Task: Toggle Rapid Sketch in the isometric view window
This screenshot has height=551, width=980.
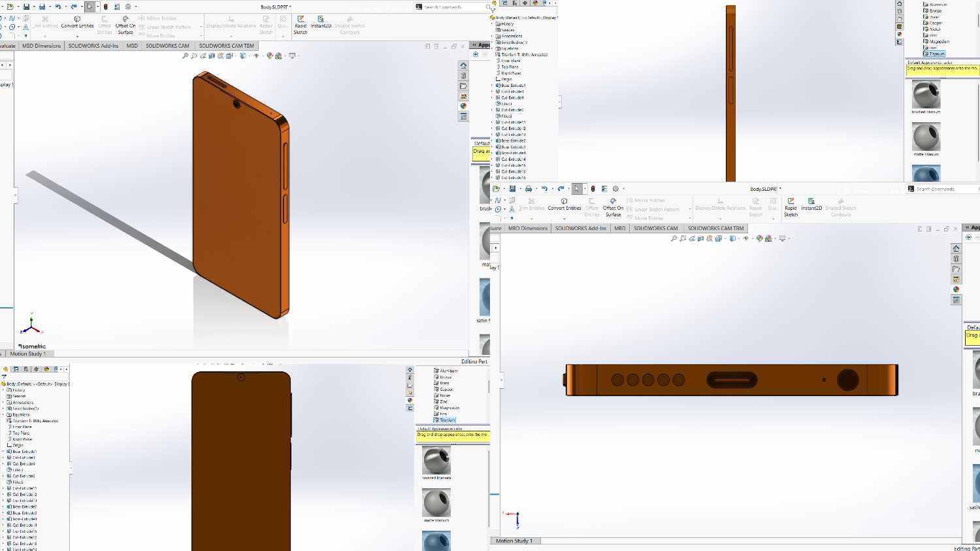Action: coord(301,24)
